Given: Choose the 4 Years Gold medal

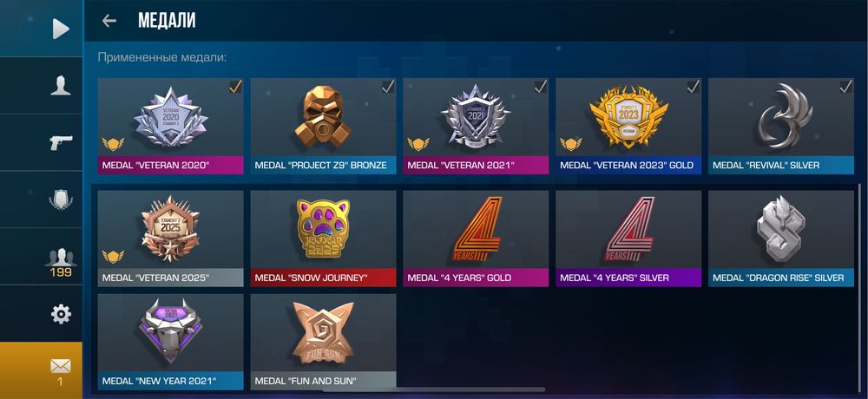Looking at the screenshot, I should 476,239.
